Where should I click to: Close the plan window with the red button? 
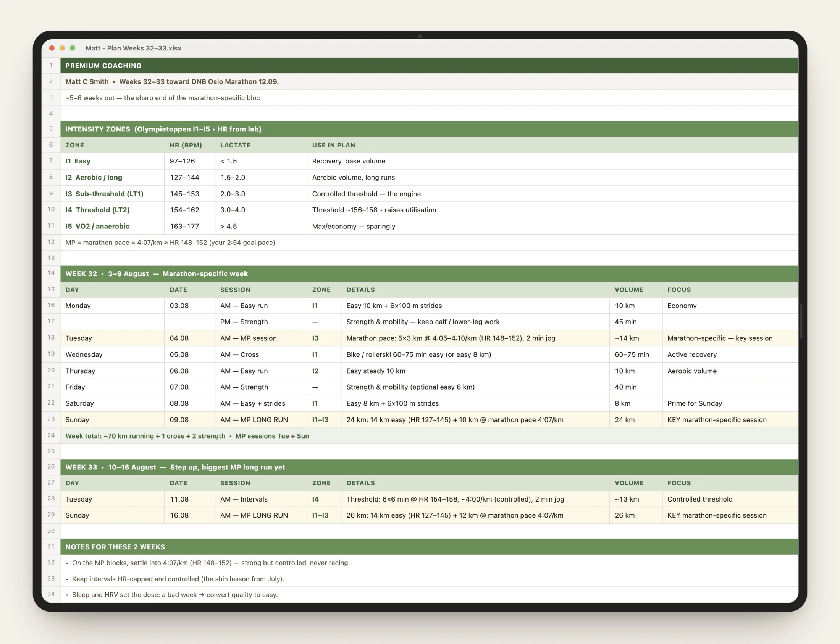52,48
